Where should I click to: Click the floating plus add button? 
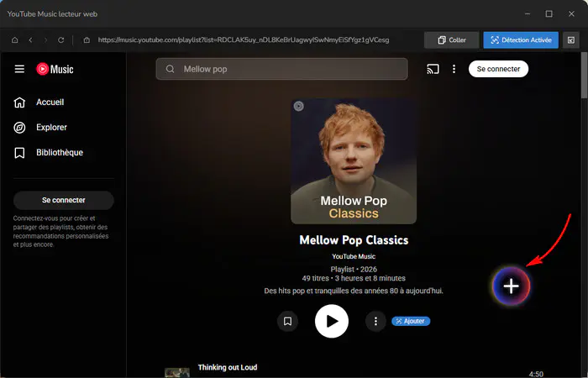511,286
